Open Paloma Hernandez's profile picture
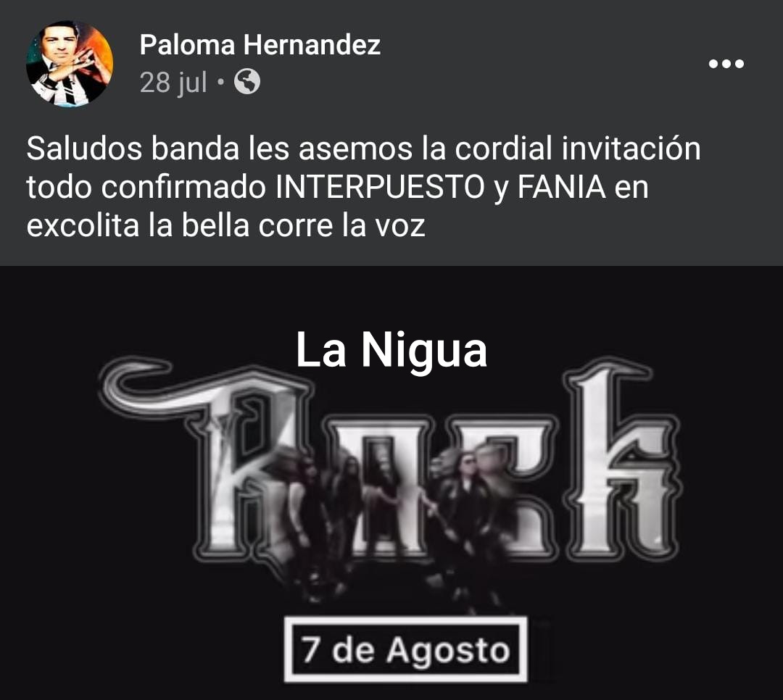783x700 pixels. pyautogui.click(x=70, y=64)
